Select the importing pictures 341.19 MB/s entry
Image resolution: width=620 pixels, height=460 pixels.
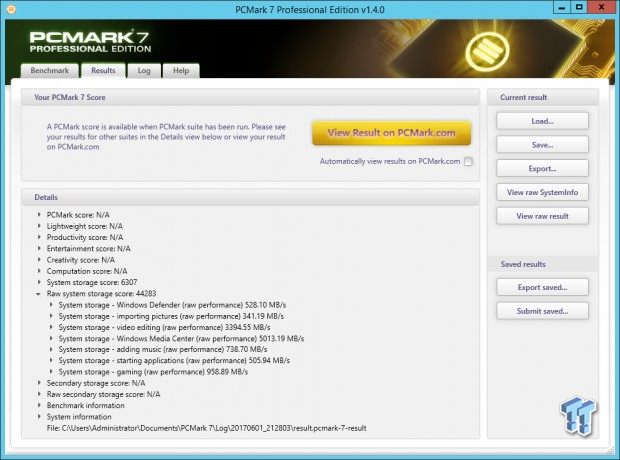click(171, 316)
